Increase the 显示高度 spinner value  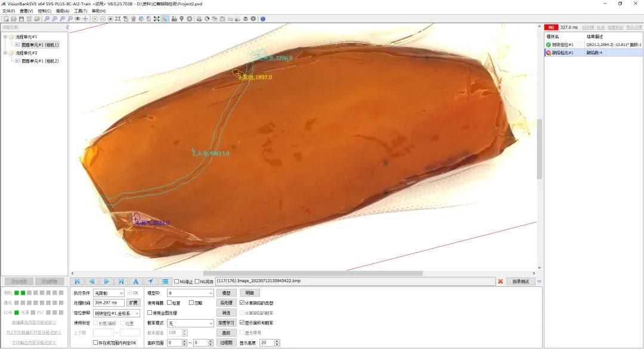[x=277, y=341]
